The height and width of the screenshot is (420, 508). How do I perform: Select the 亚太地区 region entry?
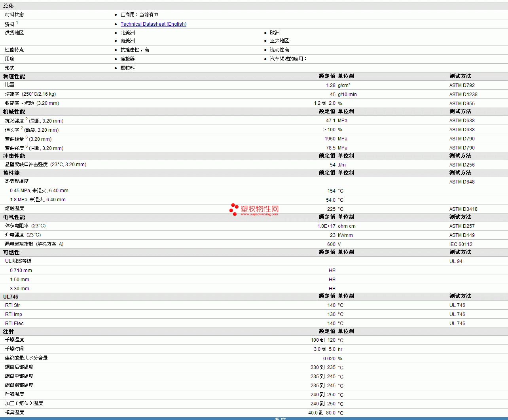(x=279, y=41)
